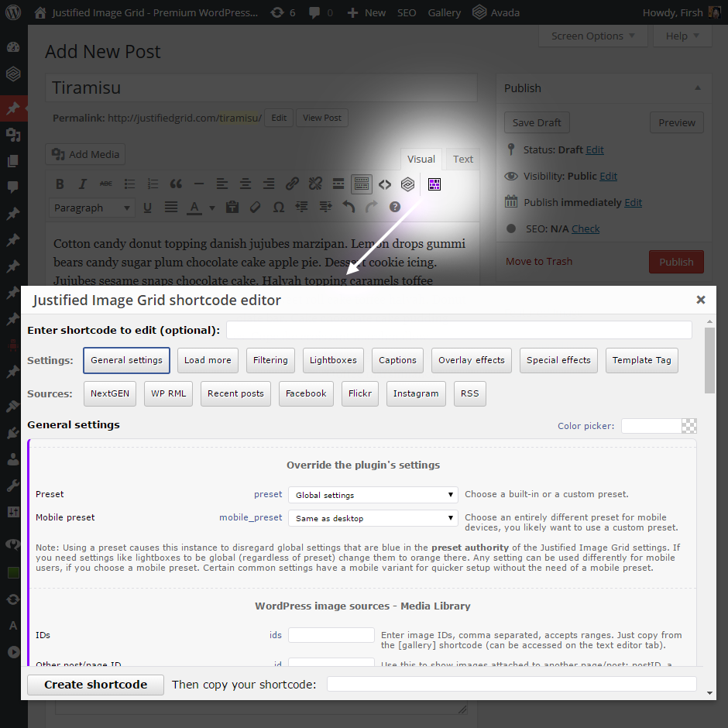728x728 pixels.
Task: Open the Preset Global settings dropdown
Action: tap(373, 495)
